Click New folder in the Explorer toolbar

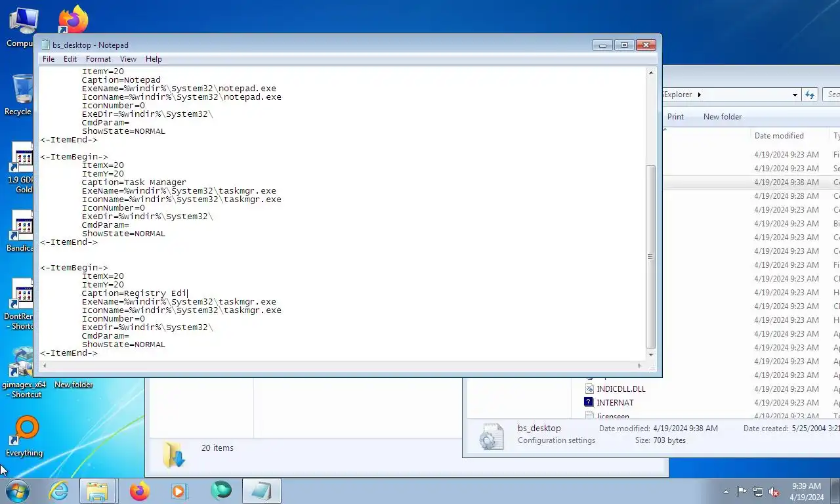coord(723,117)
